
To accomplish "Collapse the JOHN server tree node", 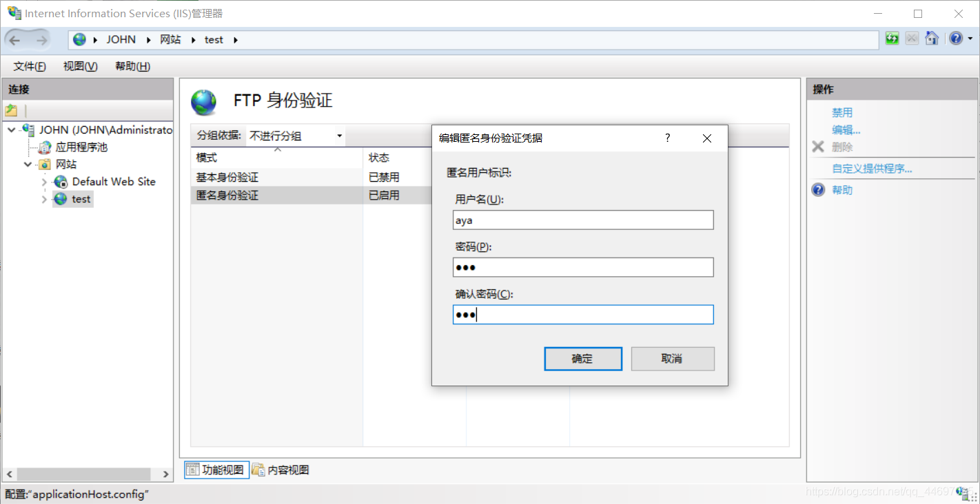I will 12,129.
